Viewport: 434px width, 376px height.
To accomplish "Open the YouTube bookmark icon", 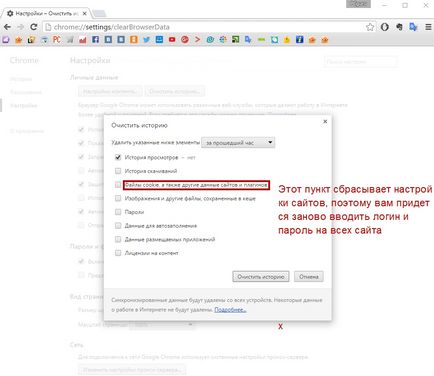I will click(x=172, y=40).
